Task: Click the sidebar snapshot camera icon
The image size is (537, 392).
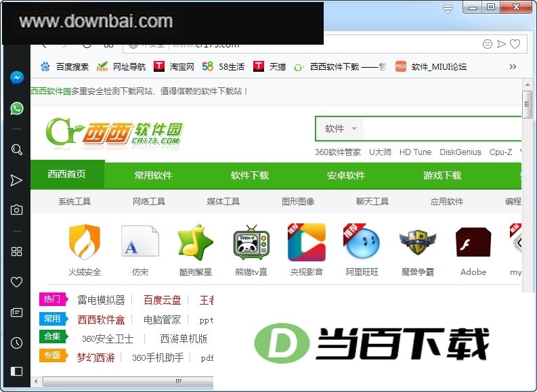Action: click(16, 209)
